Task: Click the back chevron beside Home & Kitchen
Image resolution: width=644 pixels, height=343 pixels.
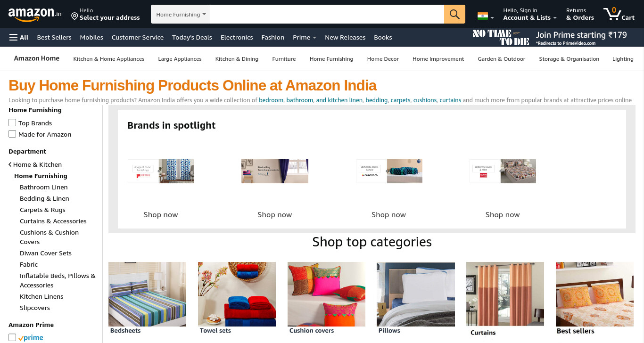Action: tap(10, 164)
